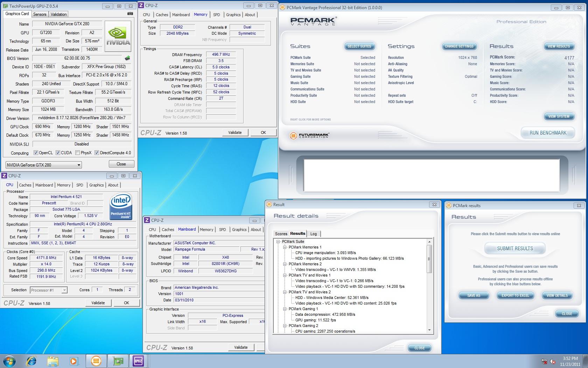Open Windows Explorer folder taskbar icon
Image resolution: width=588 pixels, height=368 pixels.
coord(53,361)
